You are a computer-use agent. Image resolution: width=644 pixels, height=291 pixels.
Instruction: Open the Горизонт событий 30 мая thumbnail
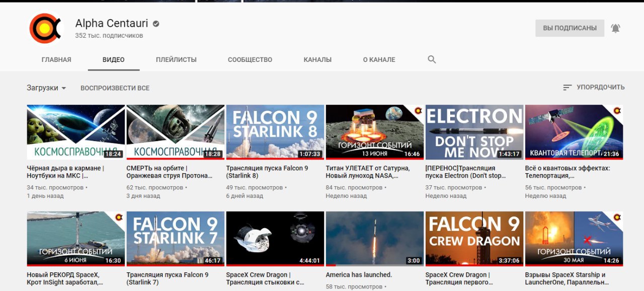574,239
